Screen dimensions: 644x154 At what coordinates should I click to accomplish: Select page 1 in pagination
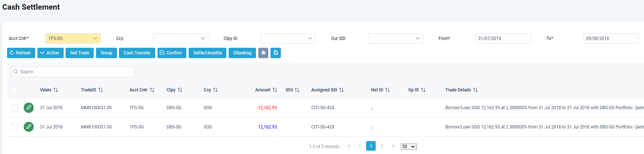pos(371,146)
